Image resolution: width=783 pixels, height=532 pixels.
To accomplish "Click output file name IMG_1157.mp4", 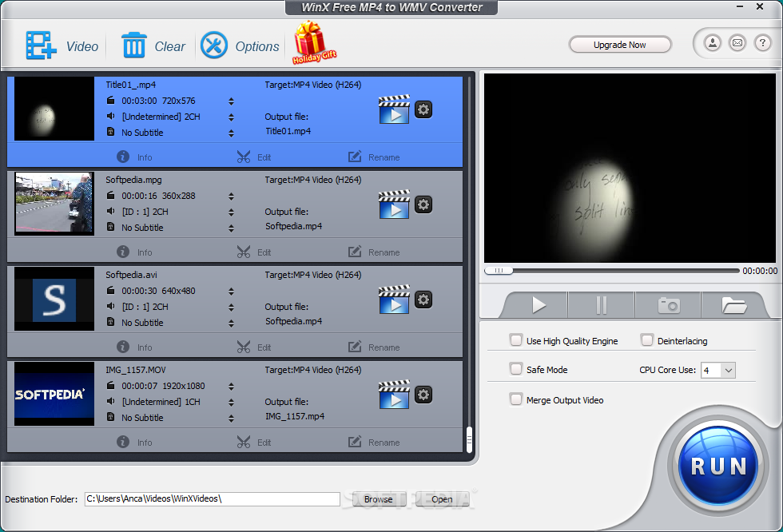I will click(x=295, y=415).
